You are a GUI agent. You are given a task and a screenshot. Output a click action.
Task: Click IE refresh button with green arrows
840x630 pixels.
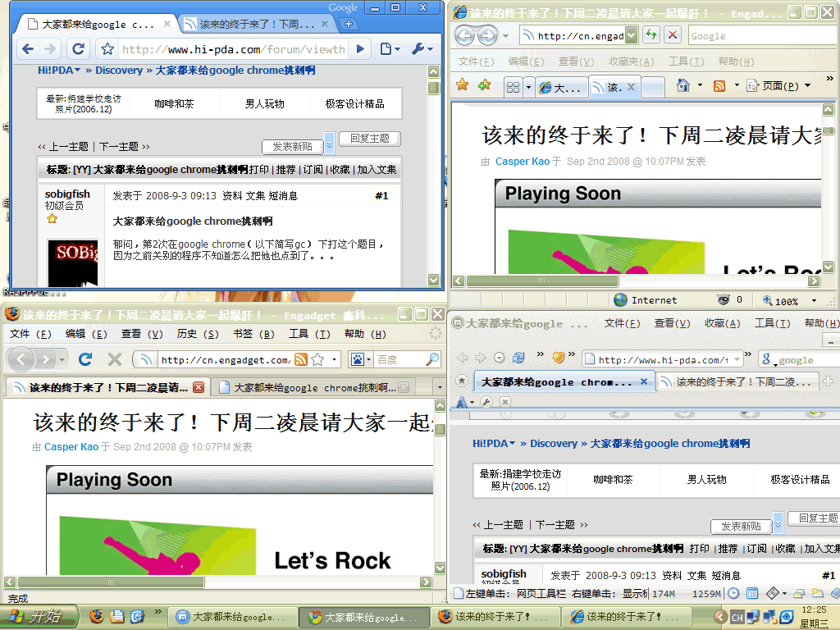coord(651,35)
